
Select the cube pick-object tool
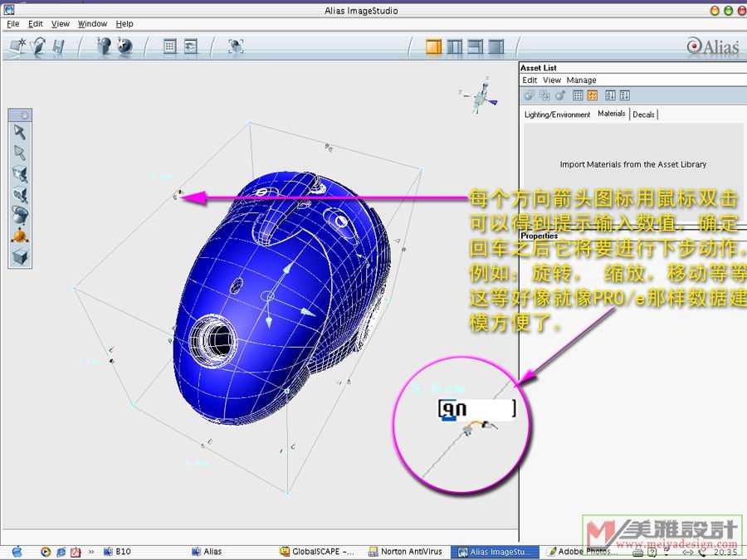point(20,174)
